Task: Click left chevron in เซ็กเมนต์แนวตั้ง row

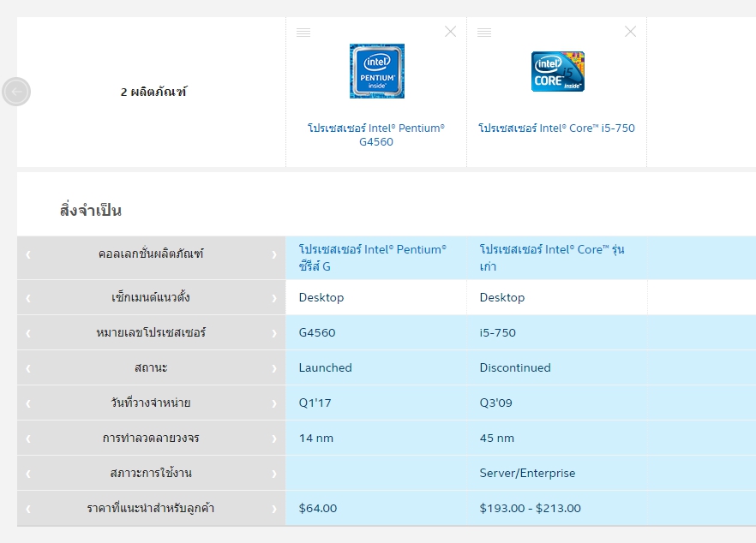Action: pos(28,298)
